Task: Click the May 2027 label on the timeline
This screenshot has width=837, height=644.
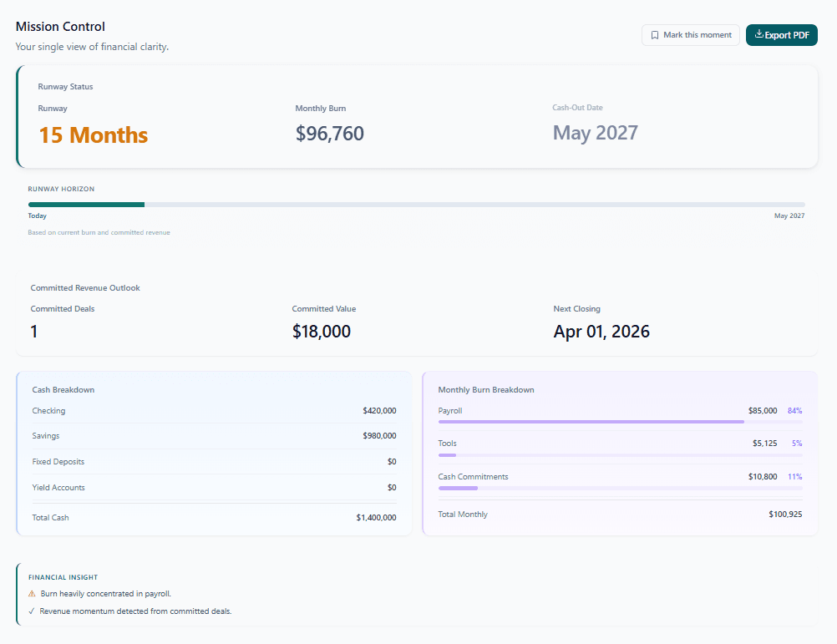Action: pyautogui.click(x=789, y=216)
